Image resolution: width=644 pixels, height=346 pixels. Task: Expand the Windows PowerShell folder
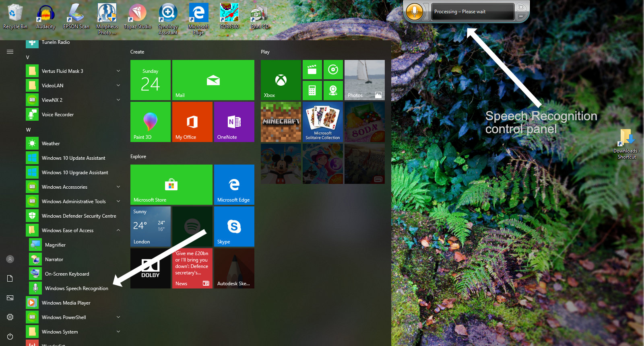tap(118, 317)
